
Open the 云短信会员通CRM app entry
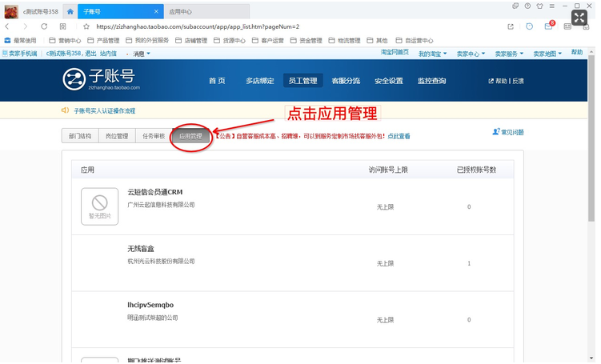(x=154, y=192)
